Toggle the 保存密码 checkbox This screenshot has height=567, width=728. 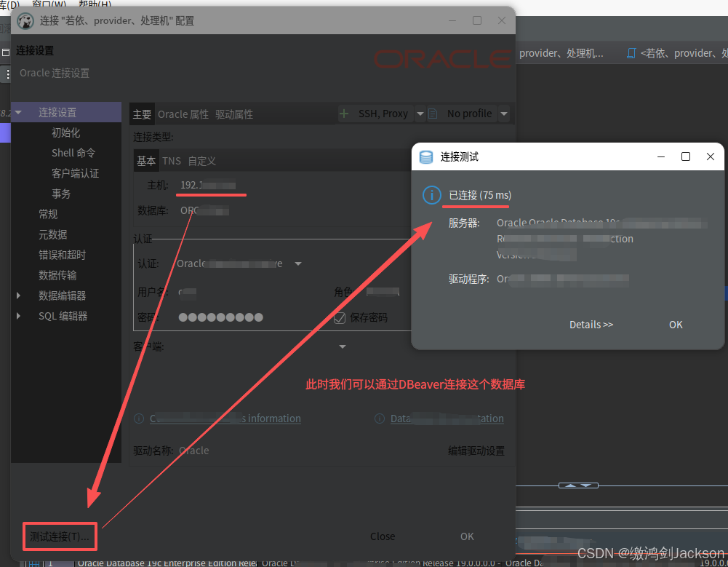tap(340, 318)
